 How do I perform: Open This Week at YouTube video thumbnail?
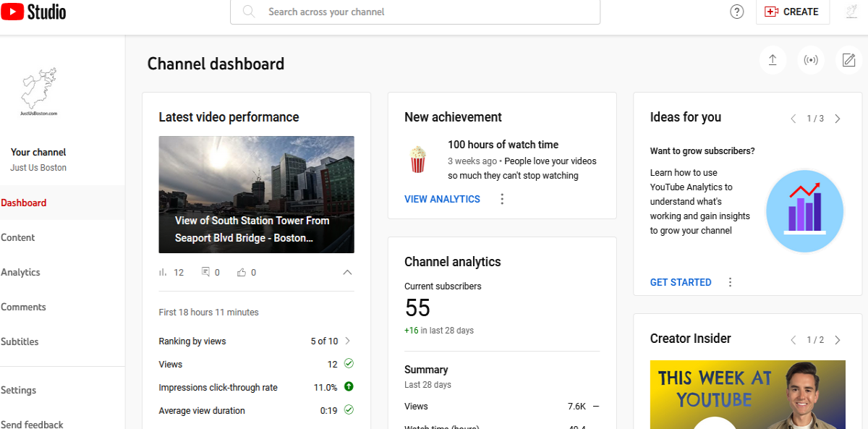pyautogui.click(x=748, y=394)
